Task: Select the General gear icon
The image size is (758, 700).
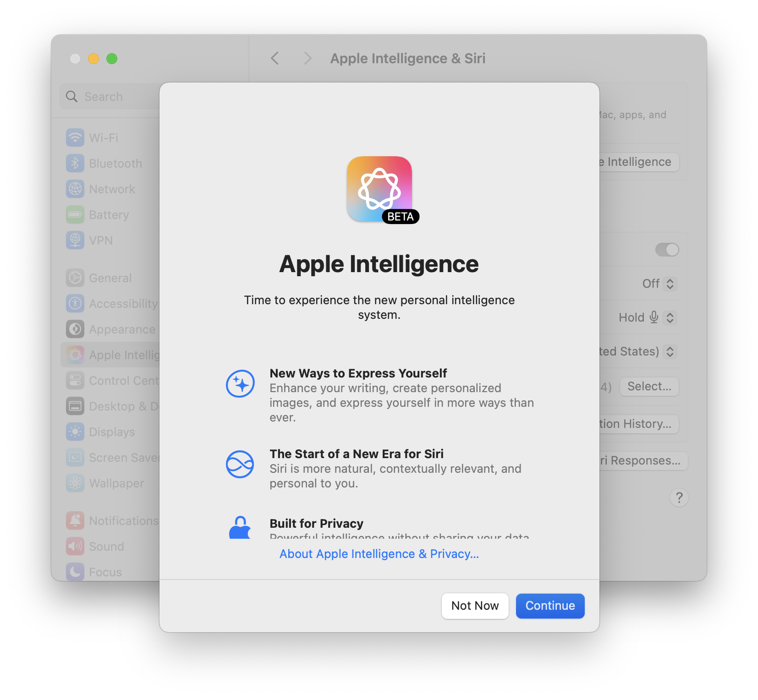Action: tap(75, 278)
